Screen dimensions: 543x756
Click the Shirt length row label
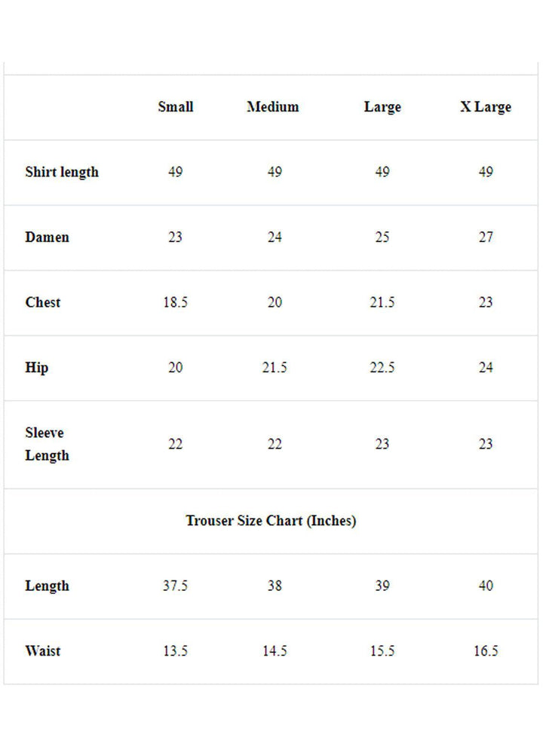tap(62, 172)
